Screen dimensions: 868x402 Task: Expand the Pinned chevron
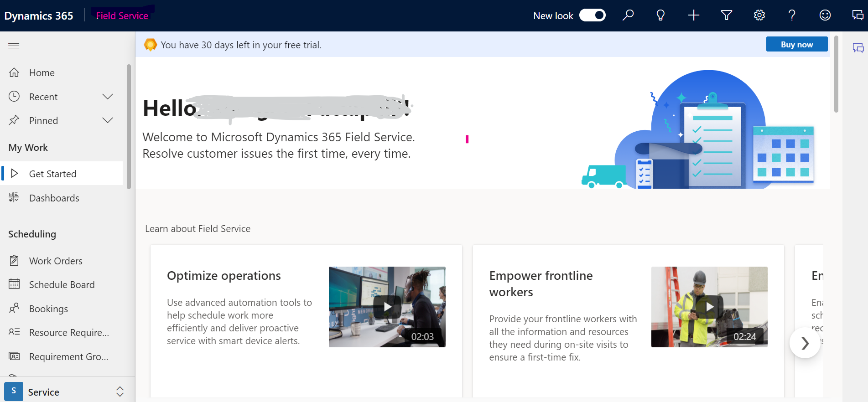coord(108,120)
